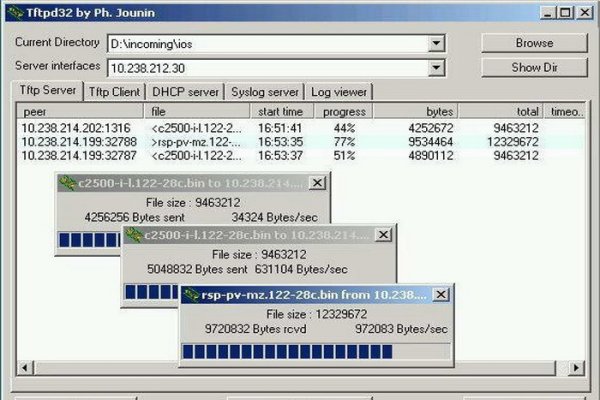Click the icon on the 4256256 bytes sent popup
This screenshot has height=400, width=600.
tap(67, 183)
